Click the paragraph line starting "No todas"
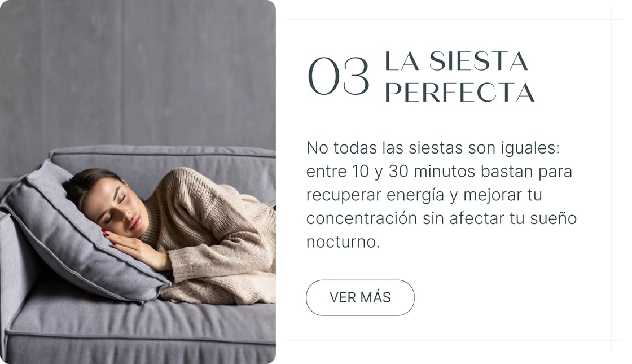This screenshot has width=632, height=364. coord(433,148)
